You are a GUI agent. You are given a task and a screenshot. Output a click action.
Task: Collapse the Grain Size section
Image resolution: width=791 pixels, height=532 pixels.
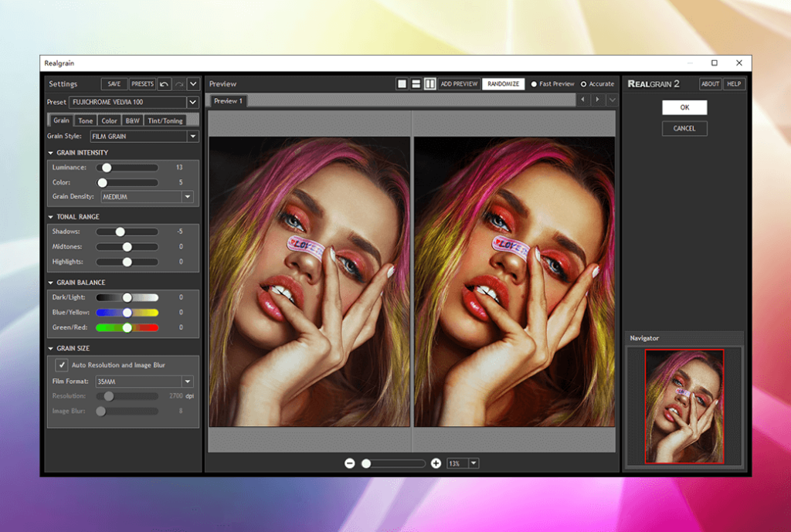point(50,348)
